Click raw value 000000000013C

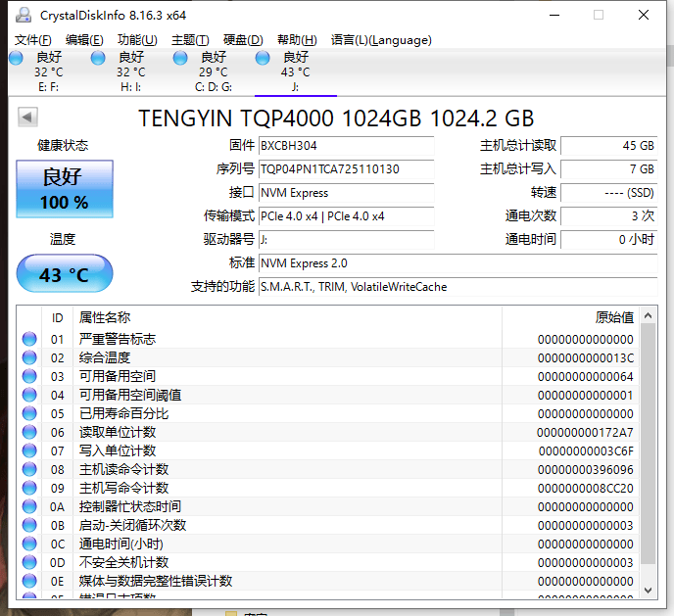click(586, 357)
